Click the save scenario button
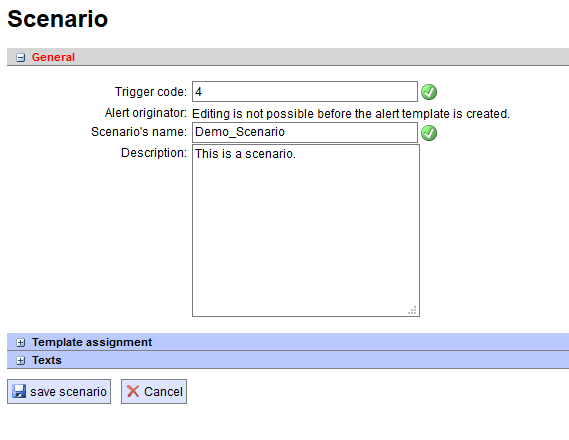Viewport: 569px width, 440px height. coord(59,391)
